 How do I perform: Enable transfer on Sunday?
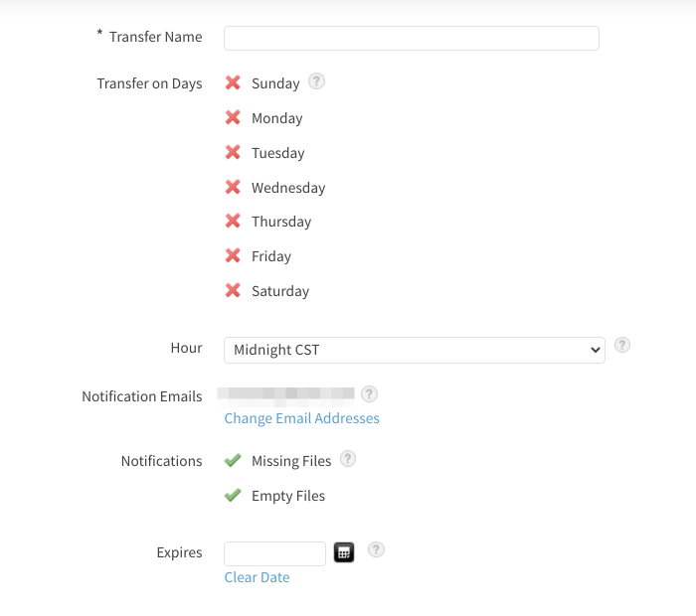pos(233,82)
